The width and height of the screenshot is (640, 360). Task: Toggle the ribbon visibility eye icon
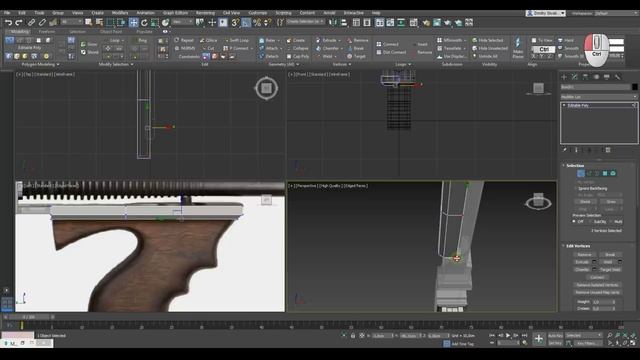165,31
